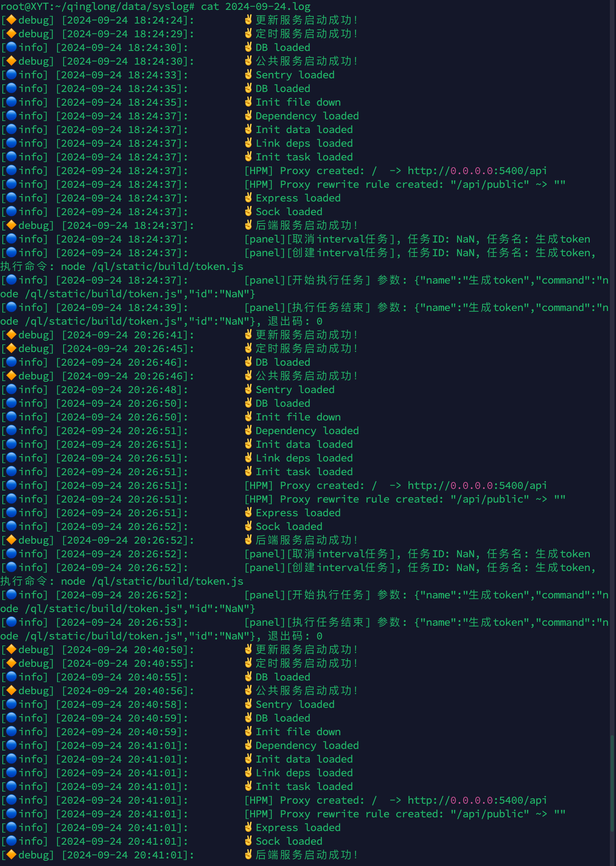Click DB loaded text at 20:26:50

pyautogui.click(x=283, y=403)
